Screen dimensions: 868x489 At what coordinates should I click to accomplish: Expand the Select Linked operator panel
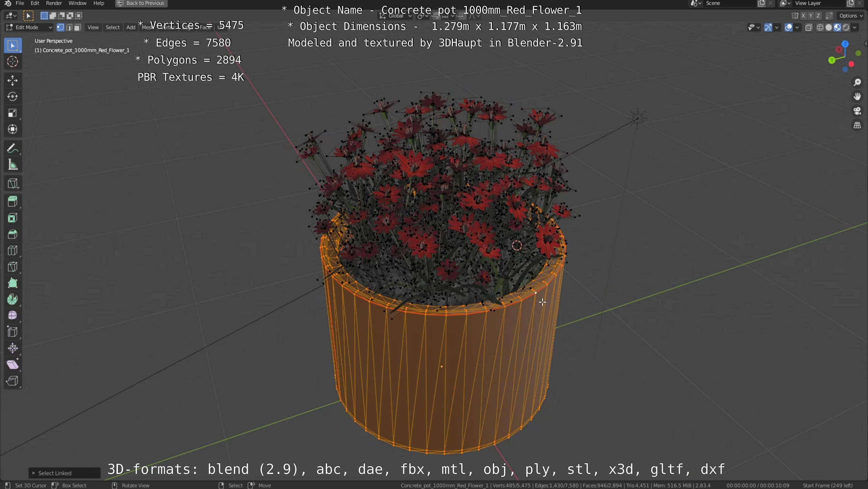(64, 473)
